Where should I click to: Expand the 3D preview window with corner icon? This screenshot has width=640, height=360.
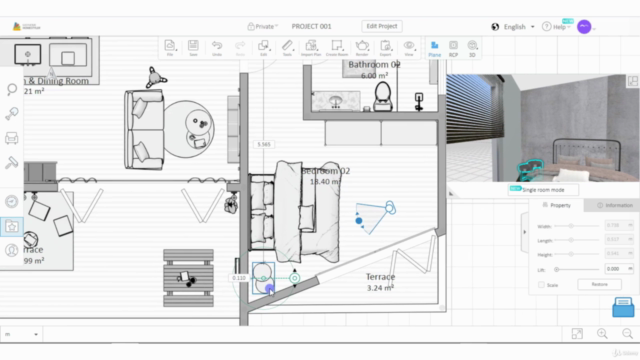633,81
